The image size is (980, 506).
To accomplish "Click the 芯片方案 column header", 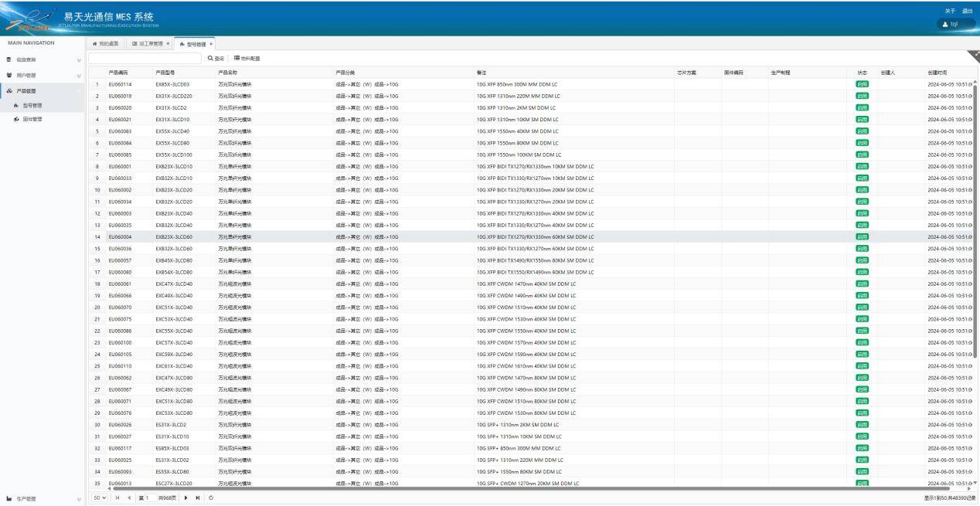I will [x=698, y=72].
